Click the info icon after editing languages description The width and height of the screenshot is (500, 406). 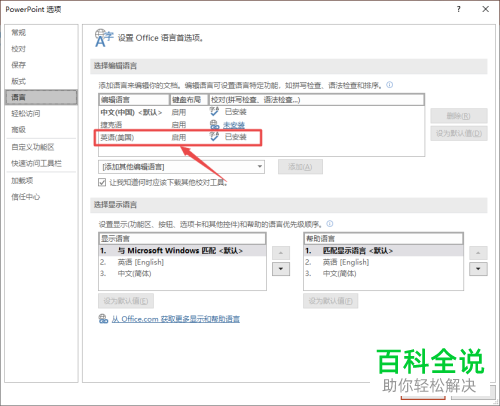click(389, 85)
